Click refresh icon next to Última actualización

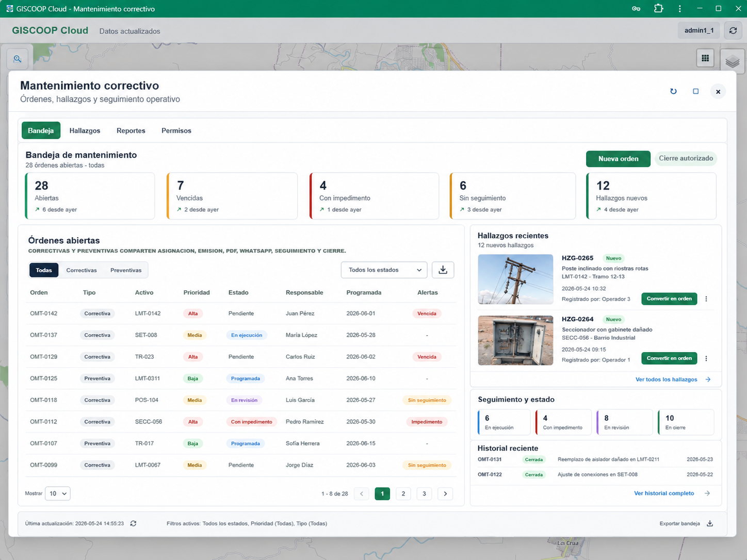coord(133,523)
